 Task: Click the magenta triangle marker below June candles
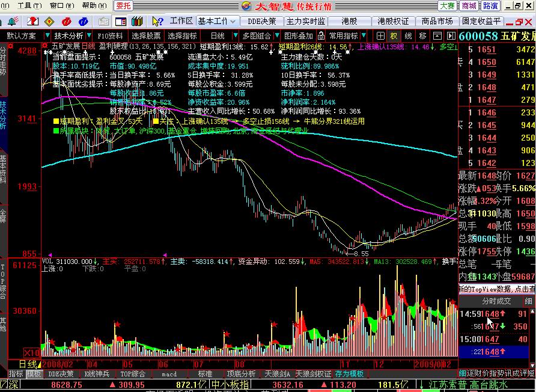pyautogui.click(x=165, y=255)
